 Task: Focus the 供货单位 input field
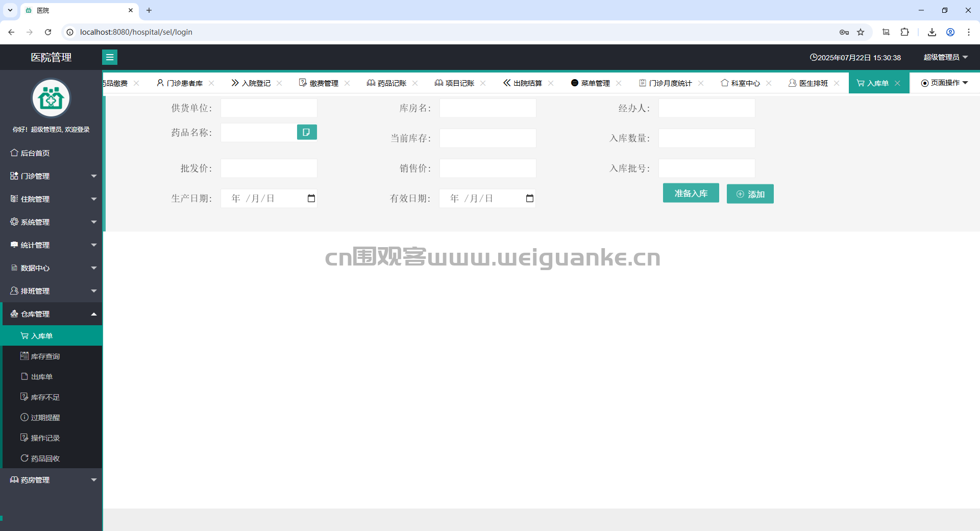tap(268, 108)
